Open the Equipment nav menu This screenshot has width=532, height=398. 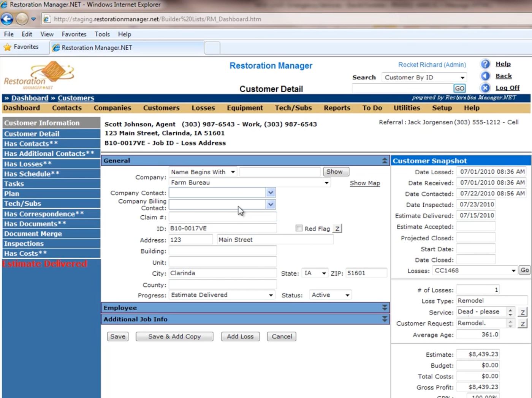(x=245, y=108)
